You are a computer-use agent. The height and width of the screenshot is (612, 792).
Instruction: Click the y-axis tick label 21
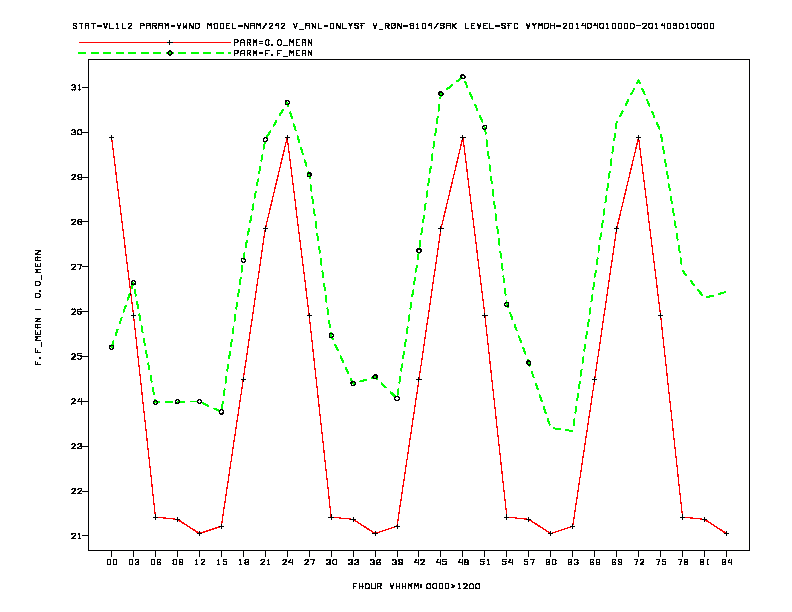76,536
